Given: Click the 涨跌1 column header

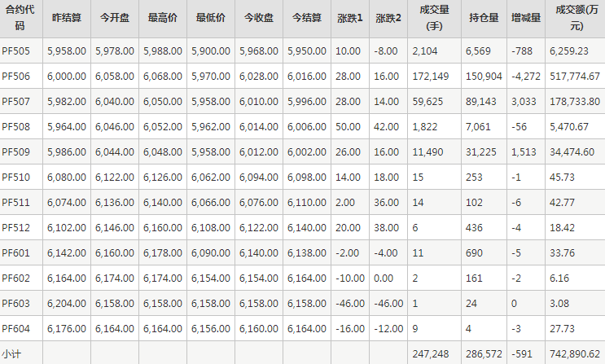Looking at the screenshot, I should (350, 18).
